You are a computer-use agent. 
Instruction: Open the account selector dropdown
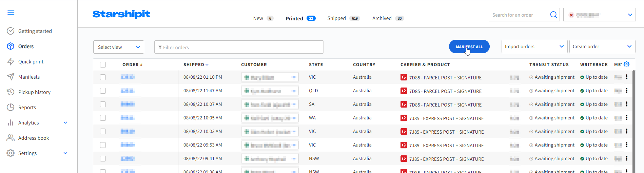pos(600,15)
